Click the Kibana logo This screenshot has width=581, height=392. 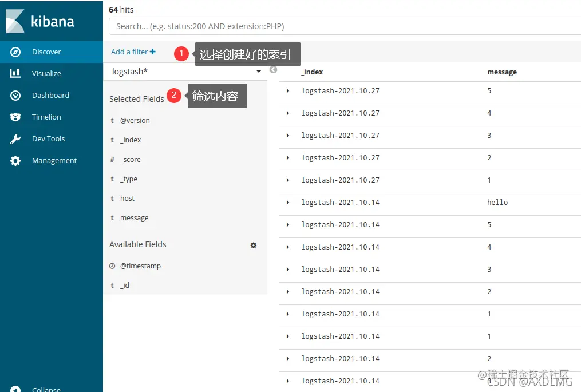tap(40, 21)
